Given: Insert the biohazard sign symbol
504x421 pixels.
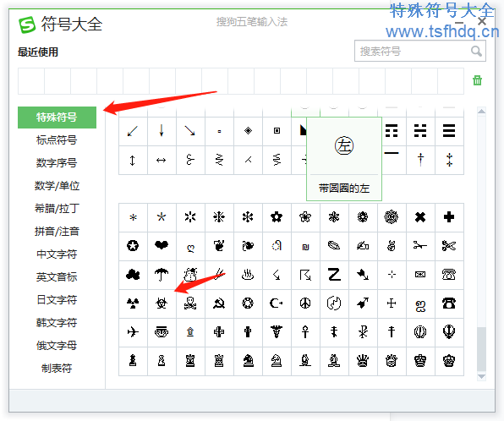Looking at the screenshot, I should point(162,303).
